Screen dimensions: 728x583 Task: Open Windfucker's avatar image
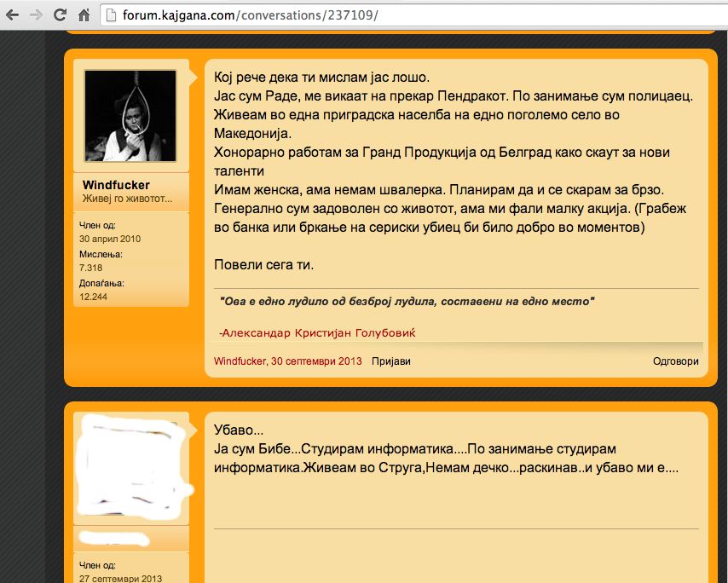pyautogui.click(x=130, y=115)
